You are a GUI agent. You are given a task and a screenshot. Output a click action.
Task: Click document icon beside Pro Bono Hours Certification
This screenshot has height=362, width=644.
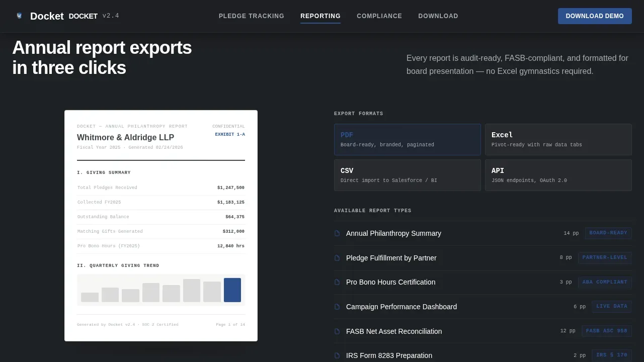pyautogui.click(x=337, y=282)
